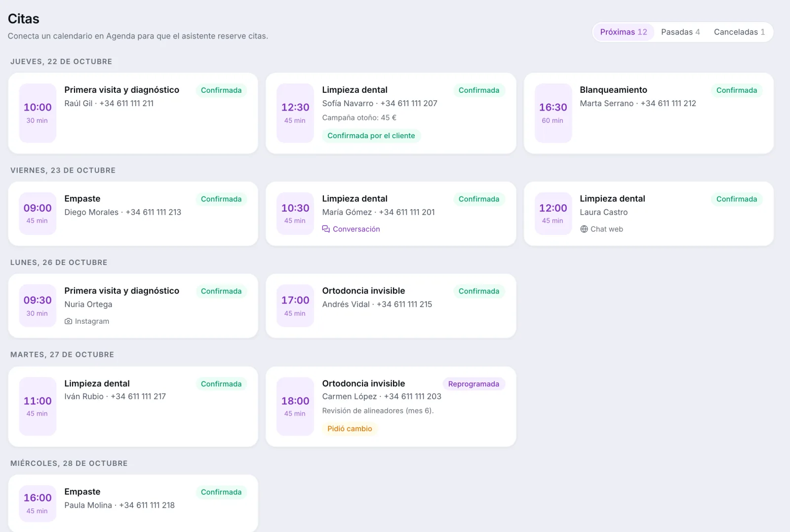The image size is (790, 532).
Task: Click the 16:30 time block
Action: pos(553,113)
